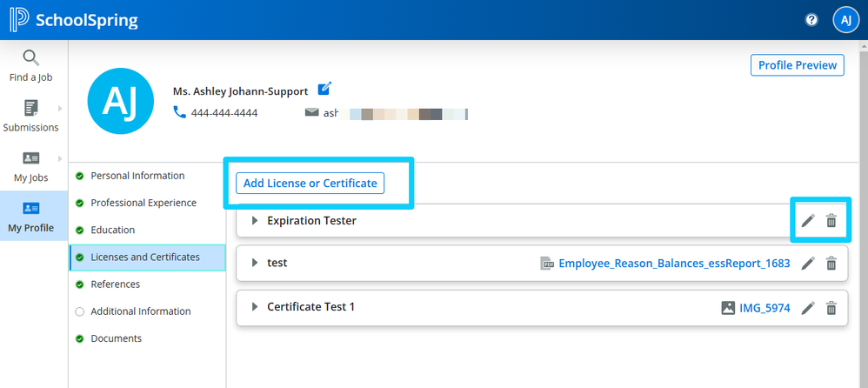Click the Profile Preview button
The width and height of the screenshot is (868, 388).
[x=797, y=65]
